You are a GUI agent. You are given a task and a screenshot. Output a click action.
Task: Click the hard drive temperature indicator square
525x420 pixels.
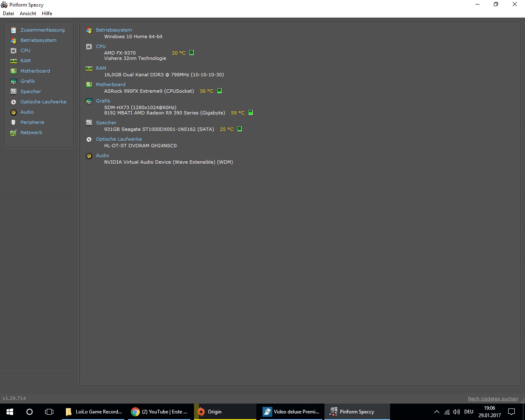point(240,129)
